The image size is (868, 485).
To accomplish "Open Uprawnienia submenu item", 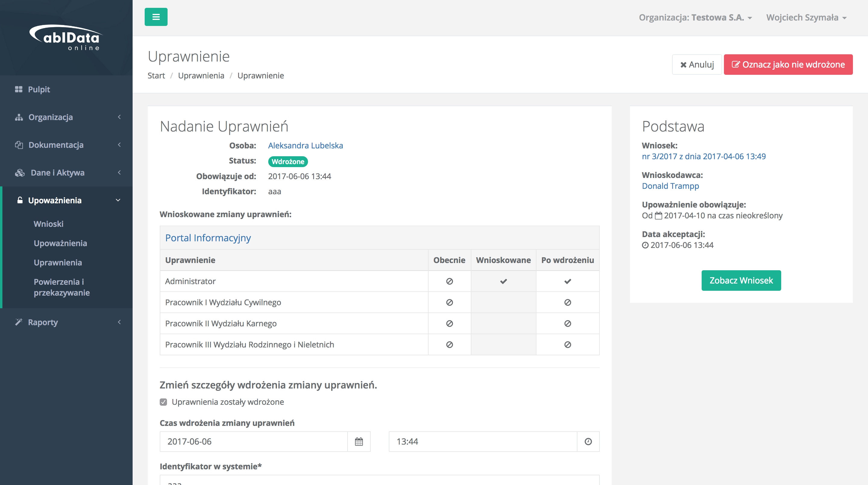I will pyautogui.click(x=58, y=262).
